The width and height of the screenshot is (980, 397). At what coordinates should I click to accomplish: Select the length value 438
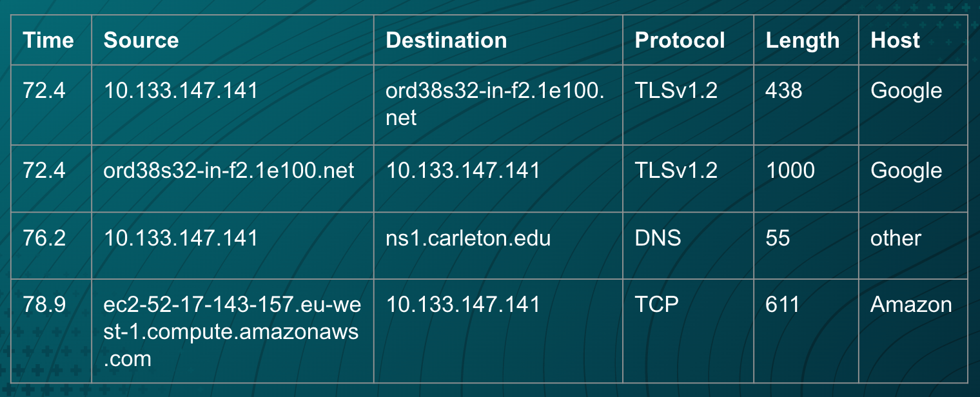pos(783,91)
